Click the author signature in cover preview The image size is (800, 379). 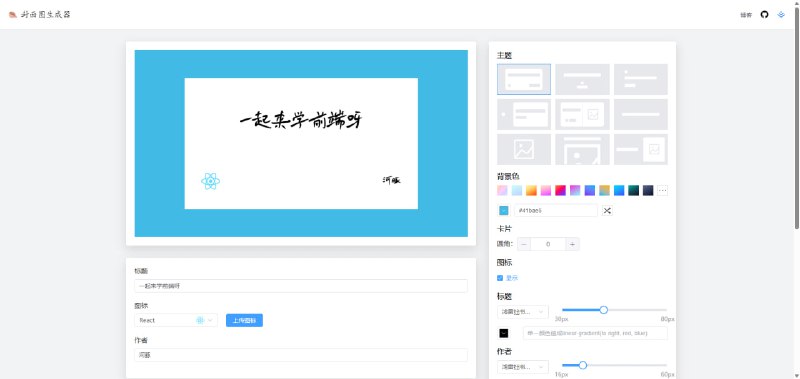[391, 180]
